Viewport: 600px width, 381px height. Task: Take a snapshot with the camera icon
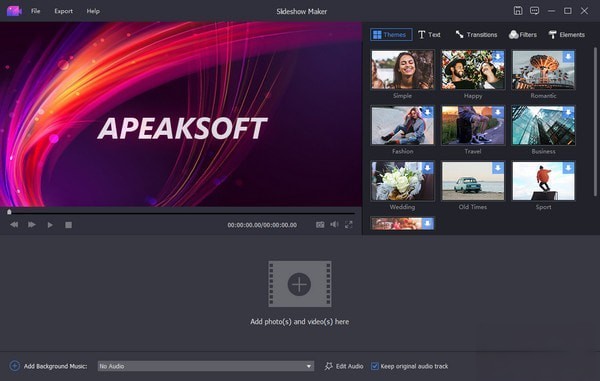pos(320,225)
